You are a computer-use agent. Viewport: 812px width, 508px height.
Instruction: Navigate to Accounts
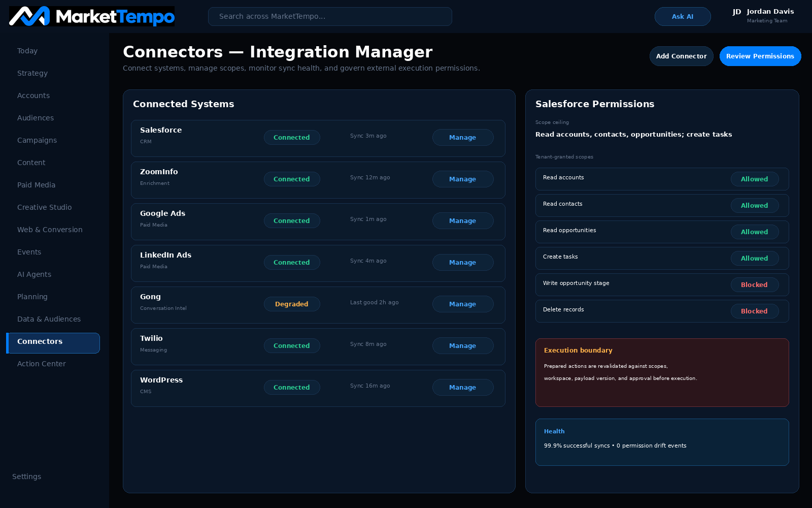[x=33, y=96]
